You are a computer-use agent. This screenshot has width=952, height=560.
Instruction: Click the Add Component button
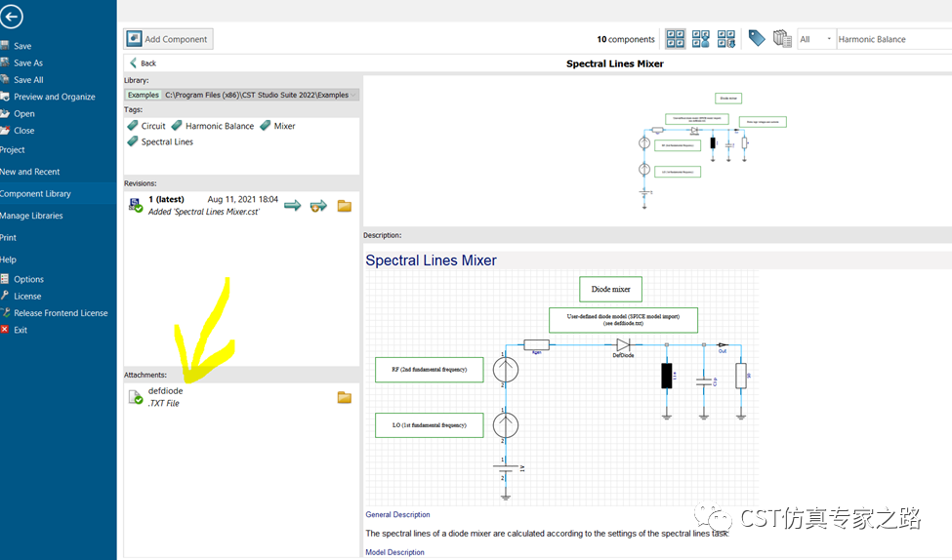click(x=168, y=39)
